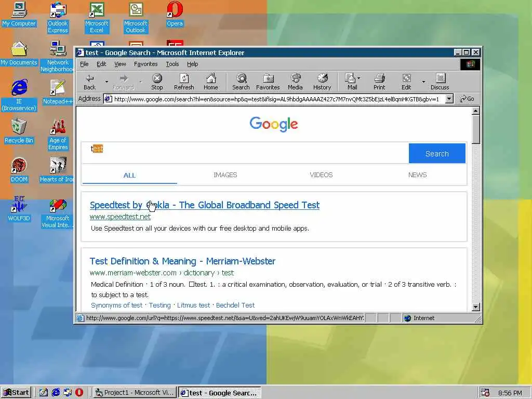Click the system tray clock 8:56 PM

coord(510,393)
